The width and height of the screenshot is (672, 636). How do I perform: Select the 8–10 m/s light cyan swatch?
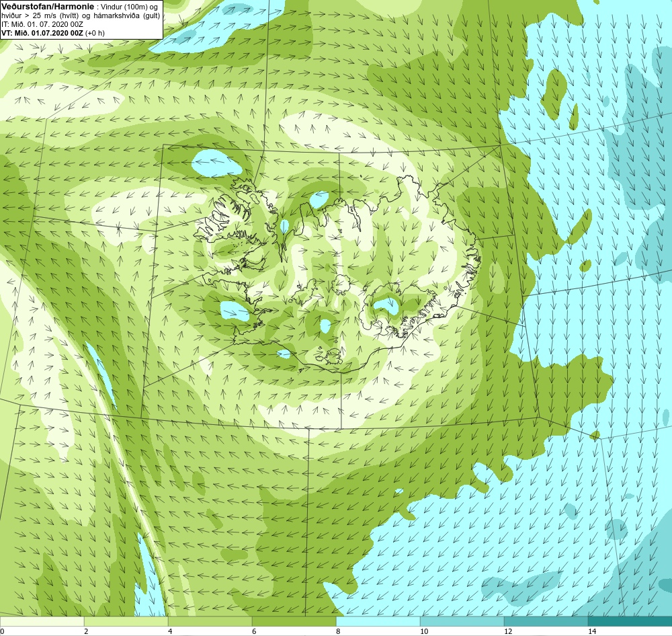pos(378,621)
